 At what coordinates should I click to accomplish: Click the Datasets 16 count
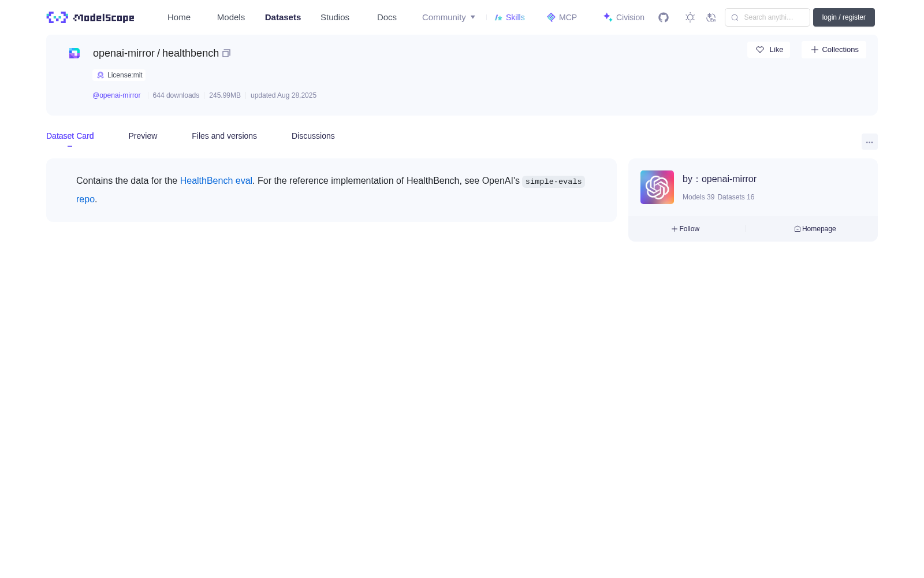click(x=736, y=197)
